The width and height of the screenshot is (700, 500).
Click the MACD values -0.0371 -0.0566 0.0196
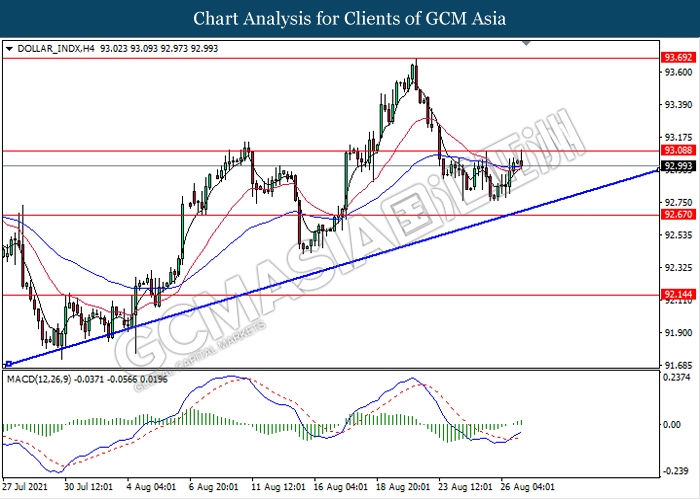pos(121,379)
